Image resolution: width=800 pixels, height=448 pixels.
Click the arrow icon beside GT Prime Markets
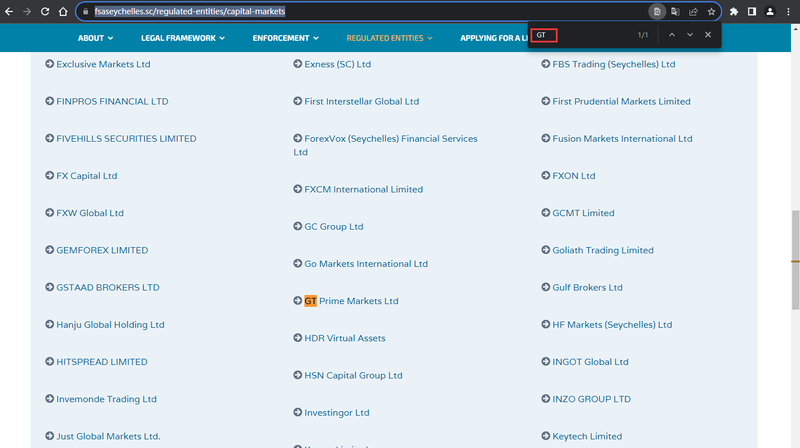(297, 301)
